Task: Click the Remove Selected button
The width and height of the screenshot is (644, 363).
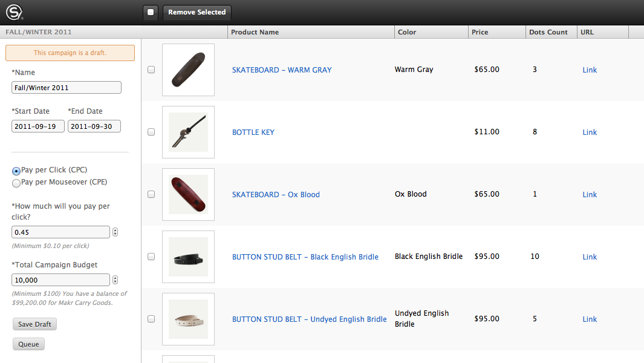Action: click(x=197, y=12)
